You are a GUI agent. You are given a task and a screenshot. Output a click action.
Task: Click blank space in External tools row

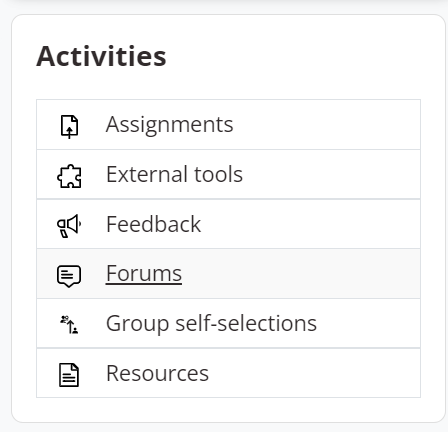point(332,174)
